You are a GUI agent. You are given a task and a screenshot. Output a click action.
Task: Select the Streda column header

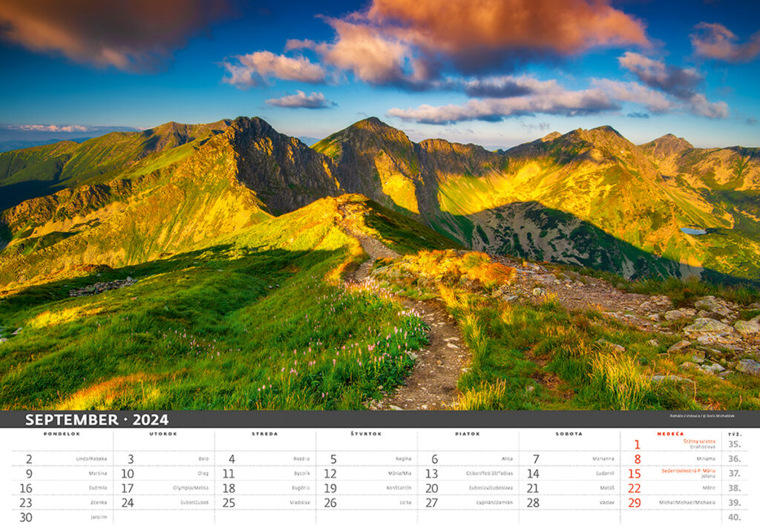tap(264, 433)
